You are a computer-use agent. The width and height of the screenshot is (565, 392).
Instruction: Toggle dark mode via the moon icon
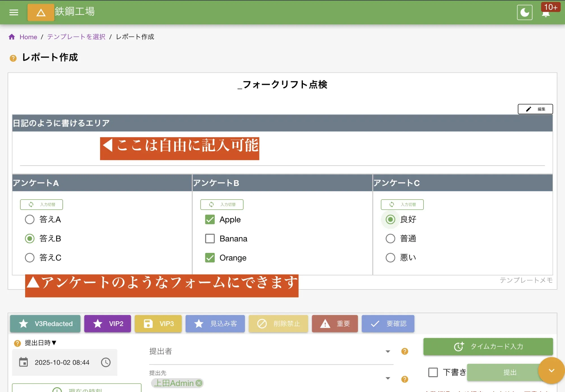(x=525, y=12)
